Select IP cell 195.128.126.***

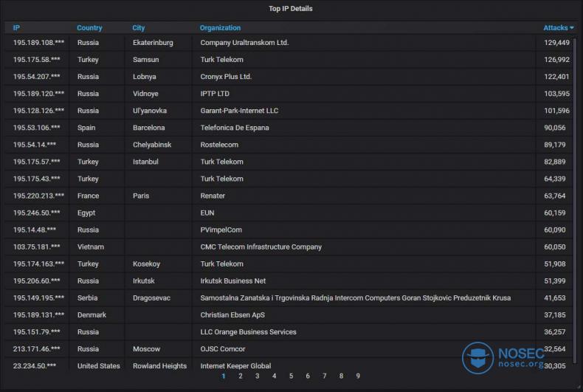pos(38,111)
